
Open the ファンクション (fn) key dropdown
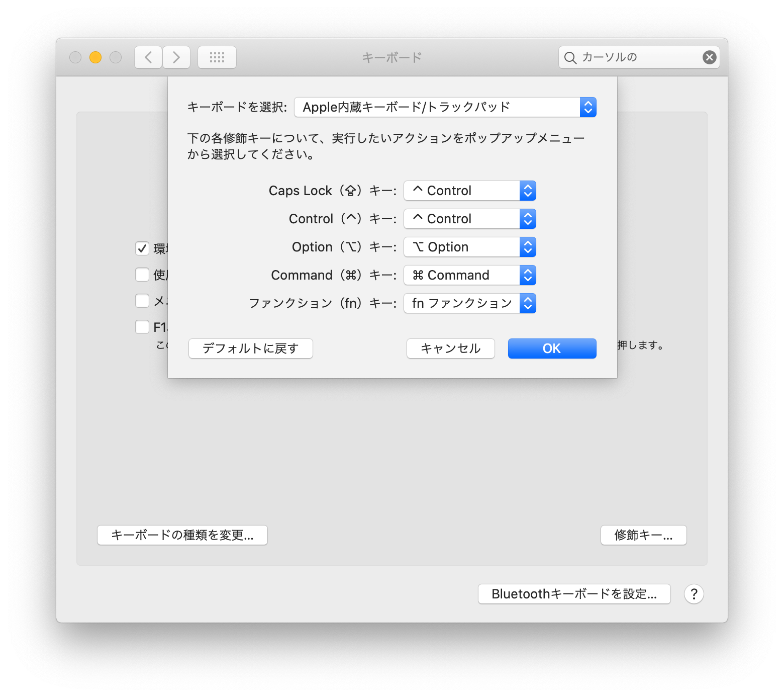coord(470,303)
